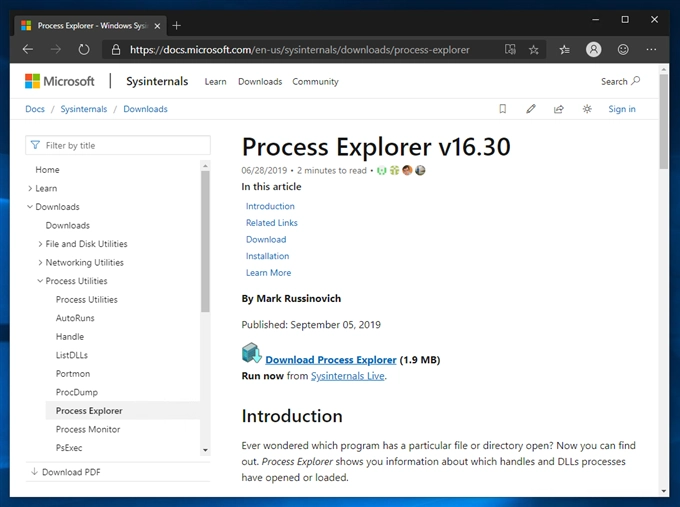
Task: Expand Networking Utilities in sidebar
Action: coord(40,263)
